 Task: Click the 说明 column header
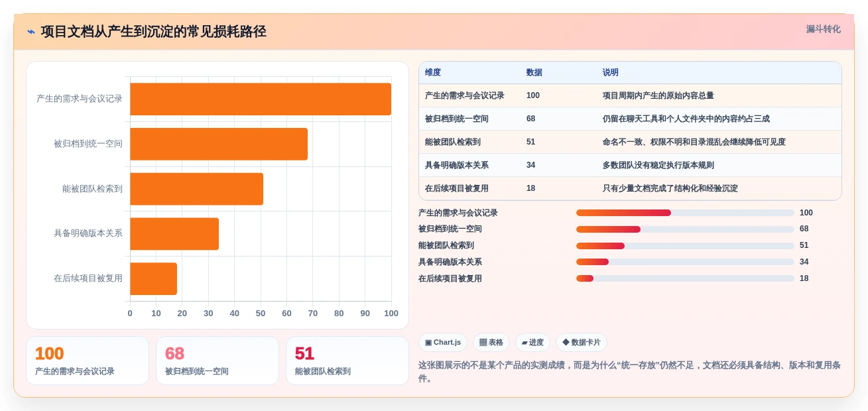[611, 72]
